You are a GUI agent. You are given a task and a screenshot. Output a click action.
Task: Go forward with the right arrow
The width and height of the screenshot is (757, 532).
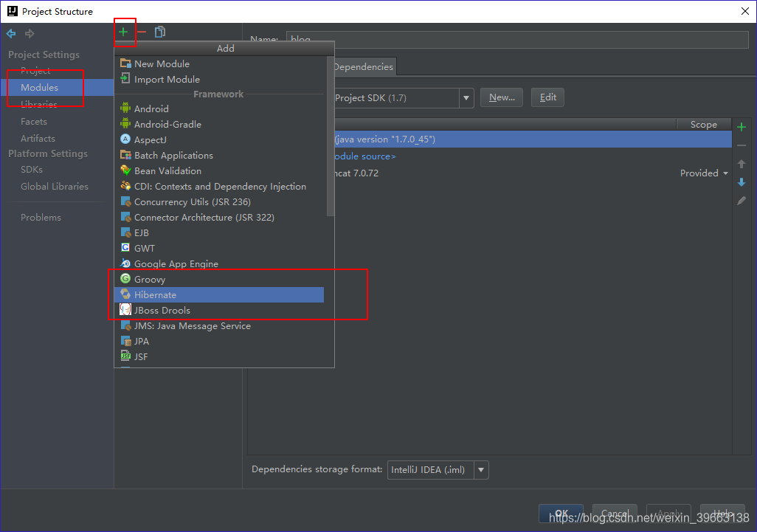pos(30,33)
